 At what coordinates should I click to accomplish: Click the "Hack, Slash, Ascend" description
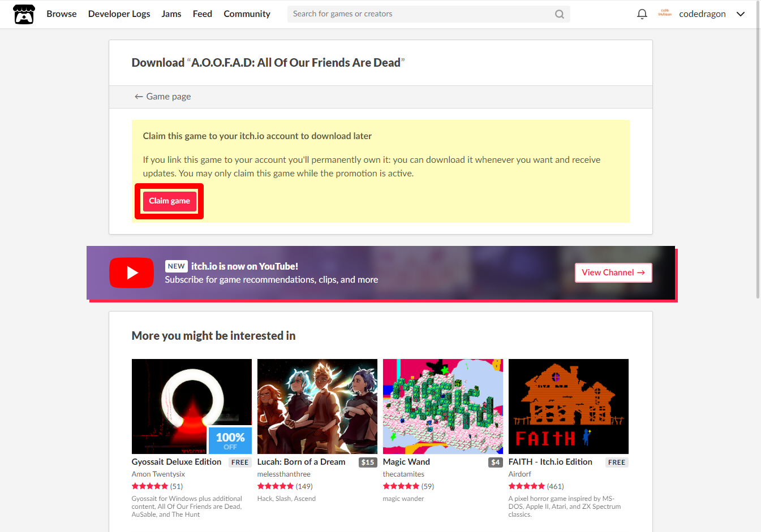pyautogui.click(x=286, y=499)
